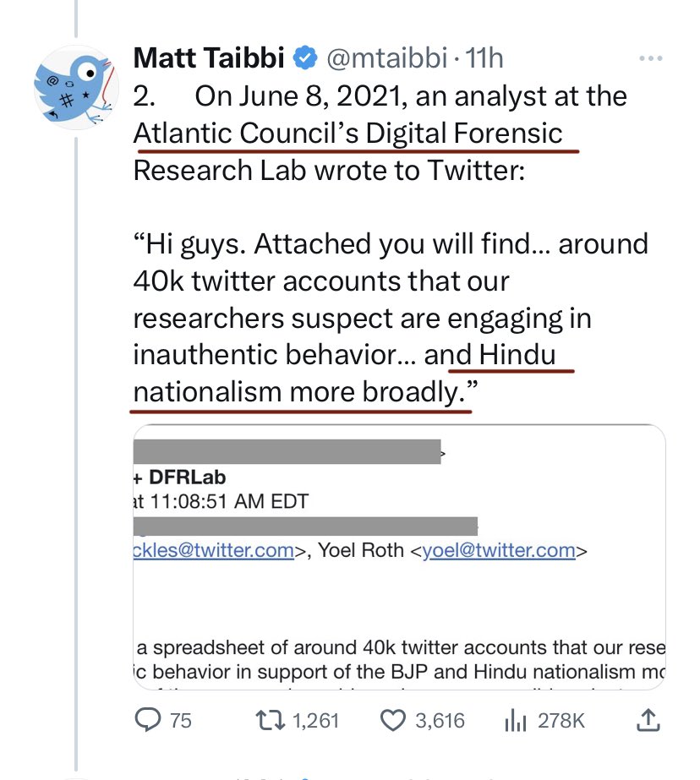Screen dimensions: 700x780
Task: Open the view analytics bar chart icon
Action: tap(515, 720)
